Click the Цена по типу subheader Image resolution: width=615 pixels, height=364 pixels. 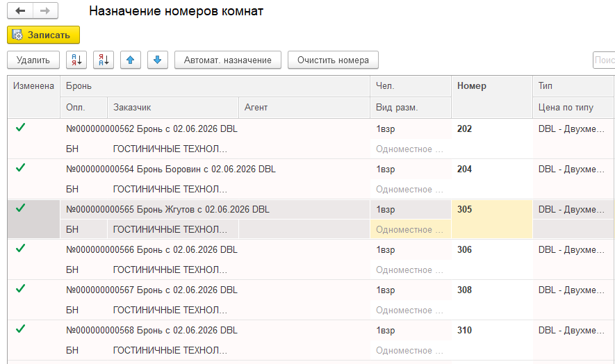573,108
